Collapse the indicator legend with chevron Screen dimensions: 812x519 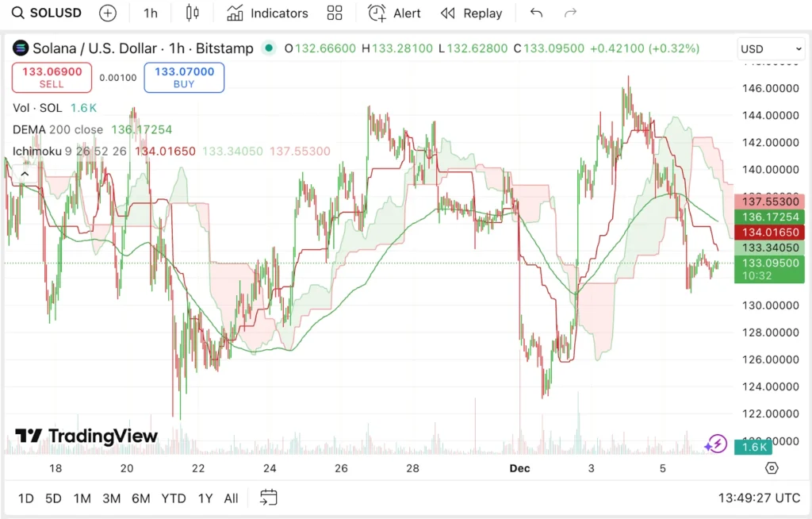pos(25,174)
